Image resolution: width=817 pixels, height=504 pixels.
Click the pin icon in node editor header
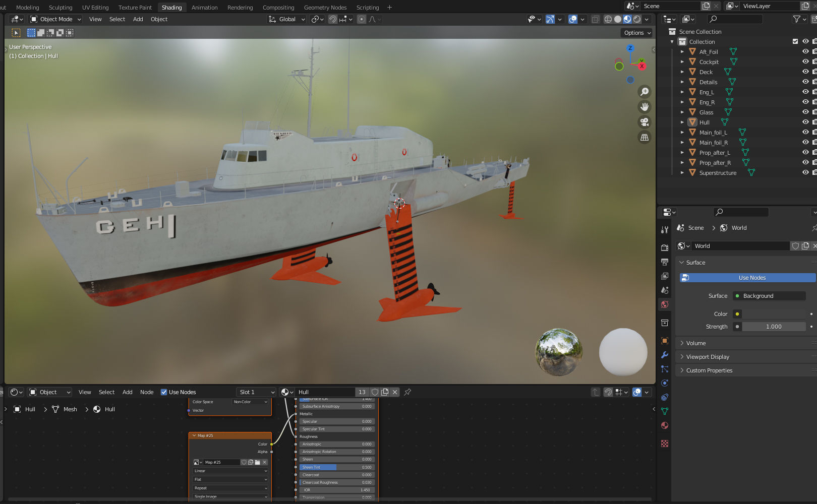pyautogui.click(x=407, y=392)
